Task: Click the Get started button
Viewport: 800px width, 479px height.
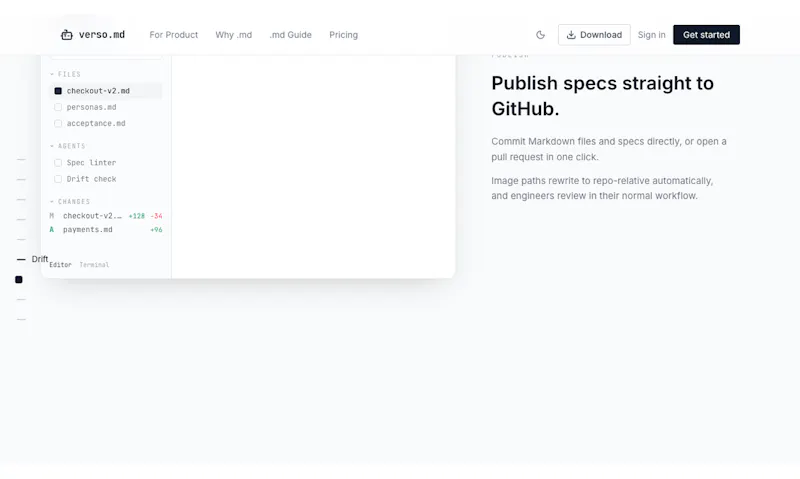Action: coord(706,35)
